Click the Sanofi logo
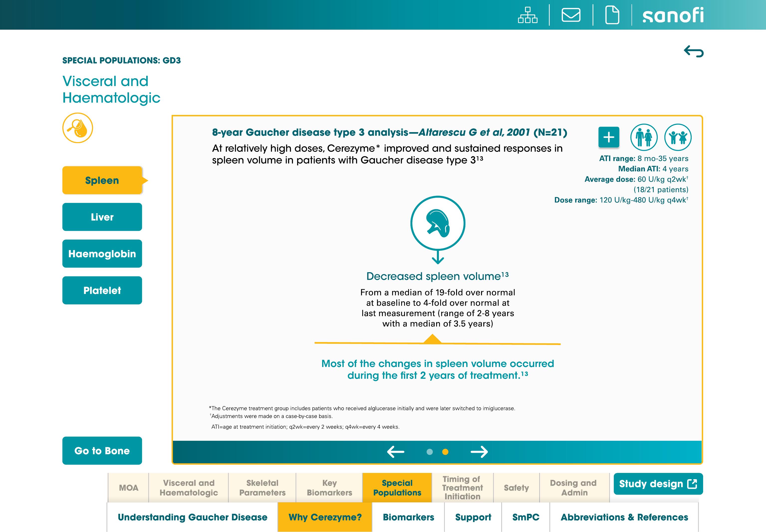 point(673,15)
